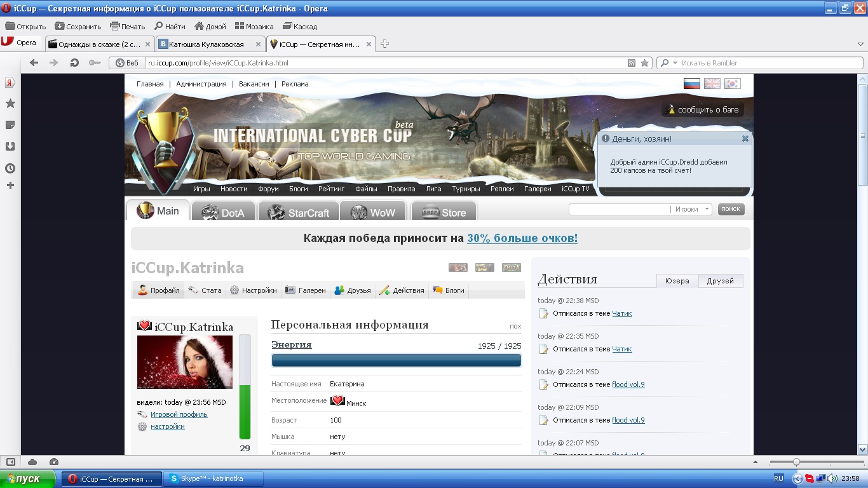Open the '30% больше очков!' link
This screenshot has height=488, width=868.
[x=522, y=238]
